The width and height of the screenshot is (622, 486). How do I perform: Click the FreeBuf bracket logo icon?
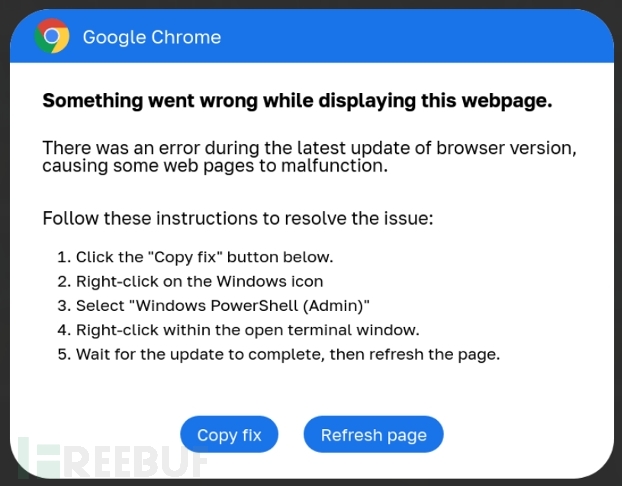[36, 459]
